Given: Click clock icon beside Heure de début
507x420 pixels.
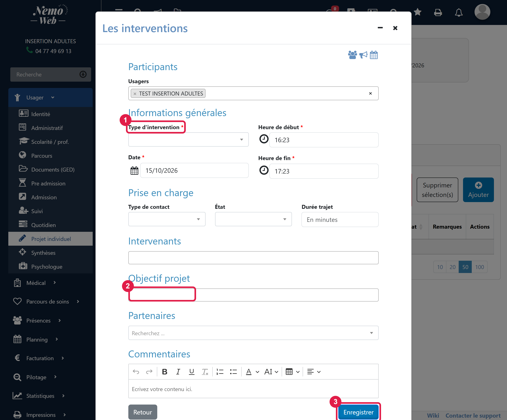Looking at the screenshot, I should 264,139.
